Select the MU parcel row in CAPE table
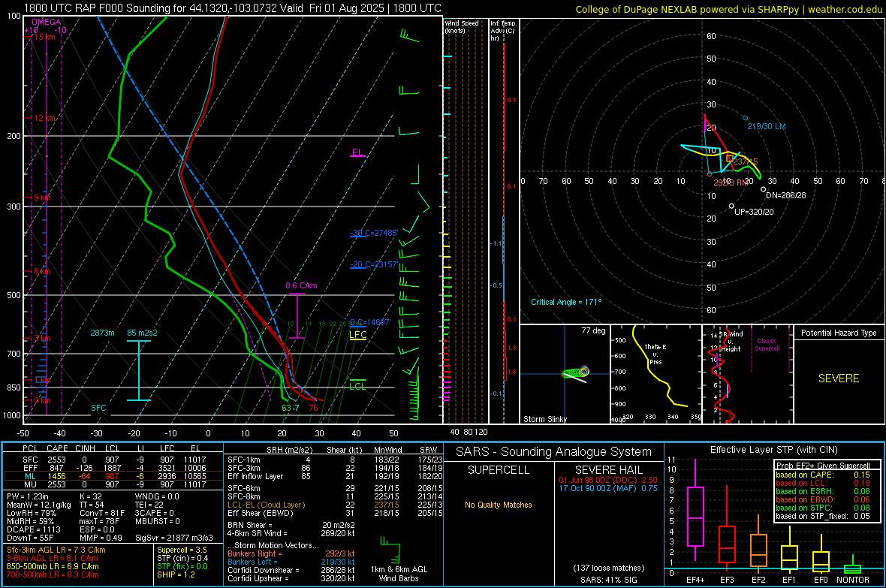The height and width of the screenshot is (588, 886). 113,484
